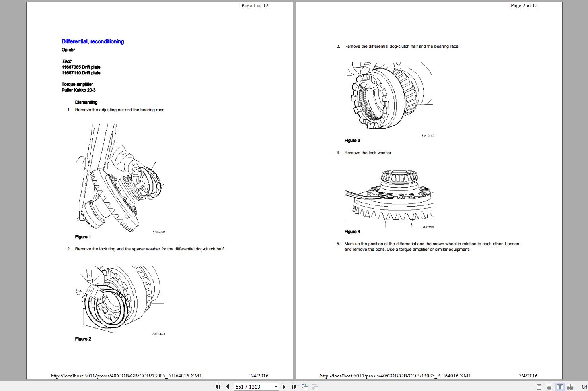Screen dimensions: 588x391
Task: Click the Differential, reconditioning heading
Action: pos(93,41)
